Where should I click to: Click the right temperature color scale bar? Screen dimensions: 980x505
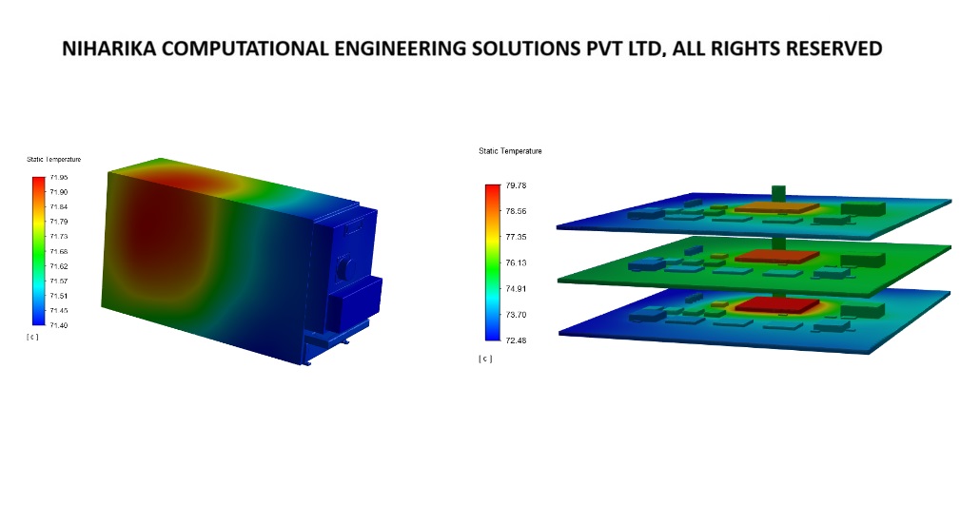point(493,262)
